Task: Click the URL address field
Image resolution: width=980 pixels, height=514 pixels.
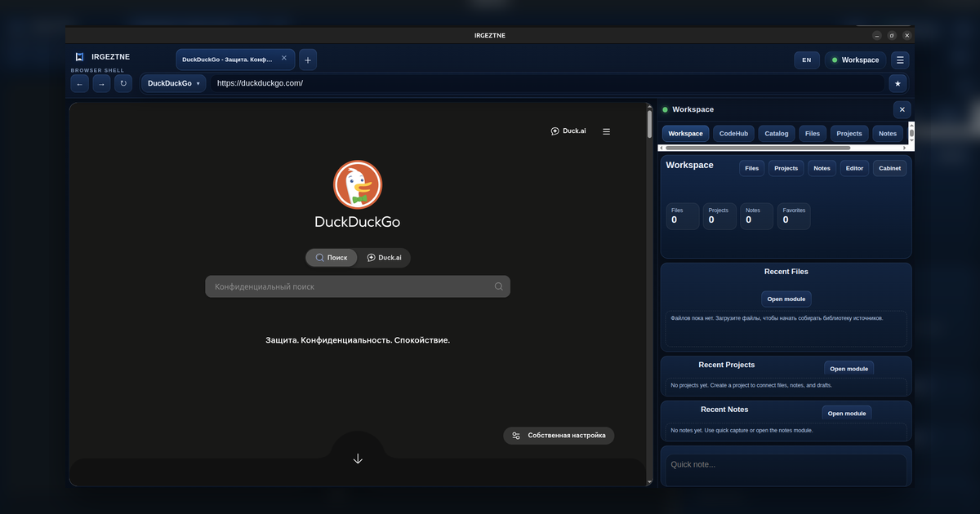Action: [x=547, y=83]
